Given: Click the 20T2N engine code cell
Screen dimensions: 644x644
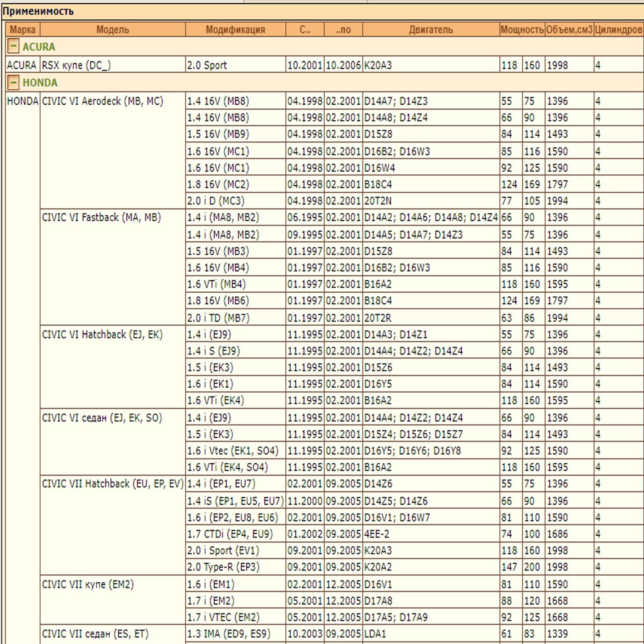Looking at the screenshot, I should 378,201.
